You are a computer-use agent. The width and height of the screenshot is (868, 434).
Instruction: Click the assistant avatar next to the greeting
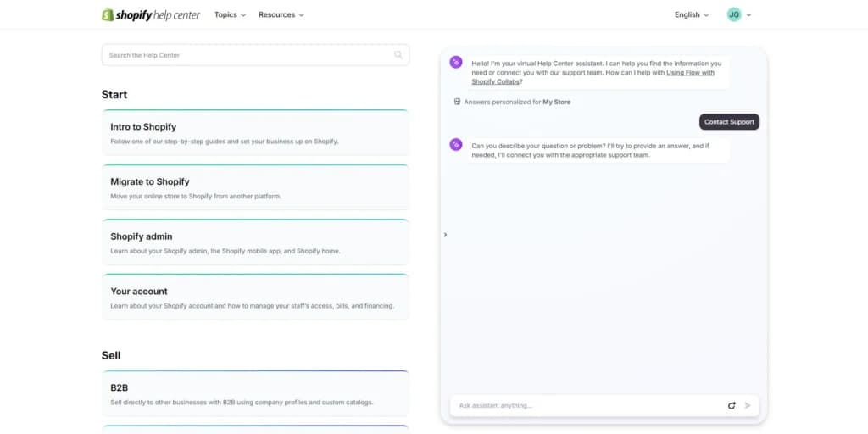pyautogui.click(x=456, y=62)
